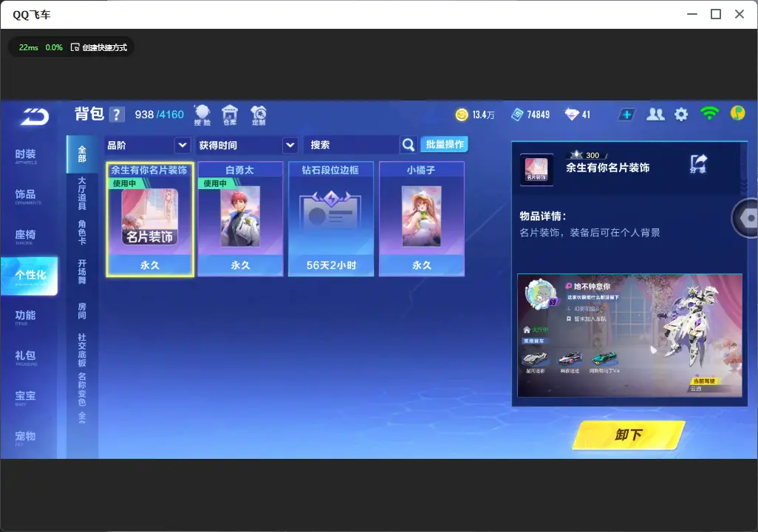Click the magnifier search icon
Viewport: 758px width, 532px height.
[x=409, y=145]
